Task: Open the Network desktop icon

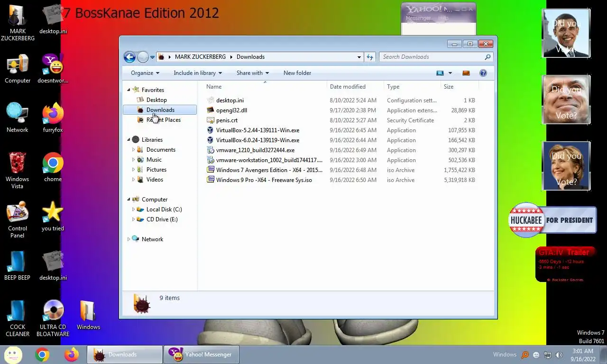Action: point(18,118)
